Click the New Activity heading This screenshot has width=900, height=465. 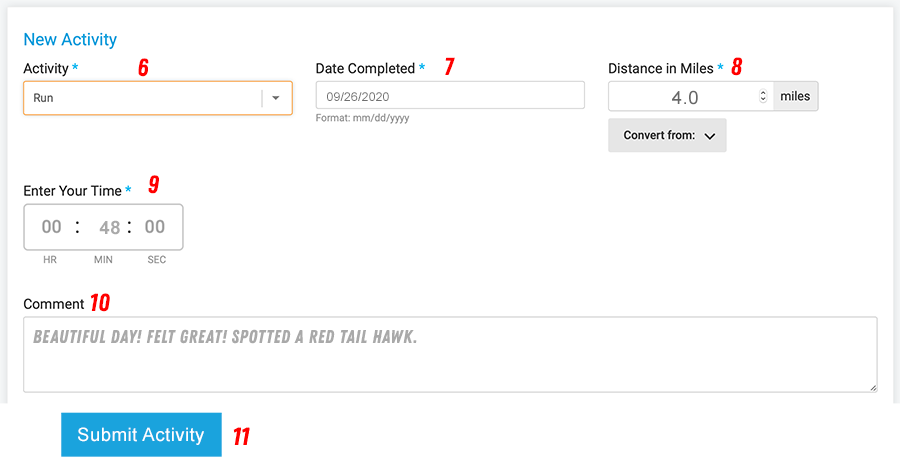click(x=70, y=40)
